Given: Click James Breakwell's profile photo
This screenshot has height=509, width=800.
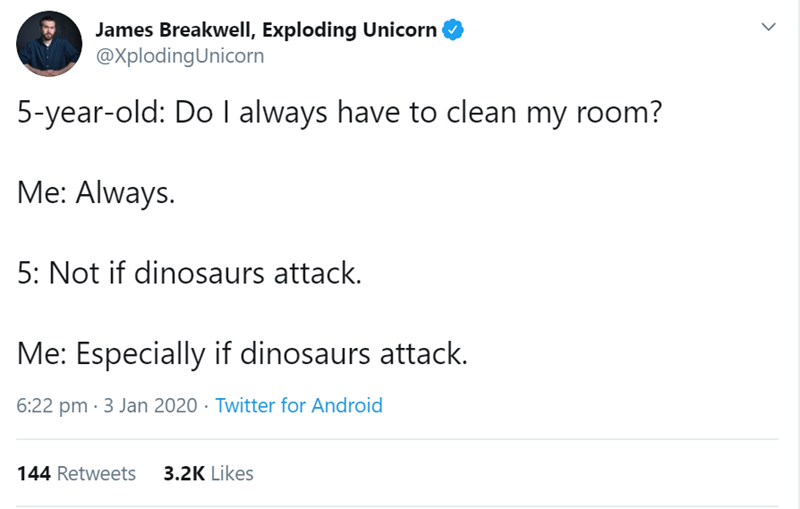Looking at the screenshot, I should click(x=49, y=44).
